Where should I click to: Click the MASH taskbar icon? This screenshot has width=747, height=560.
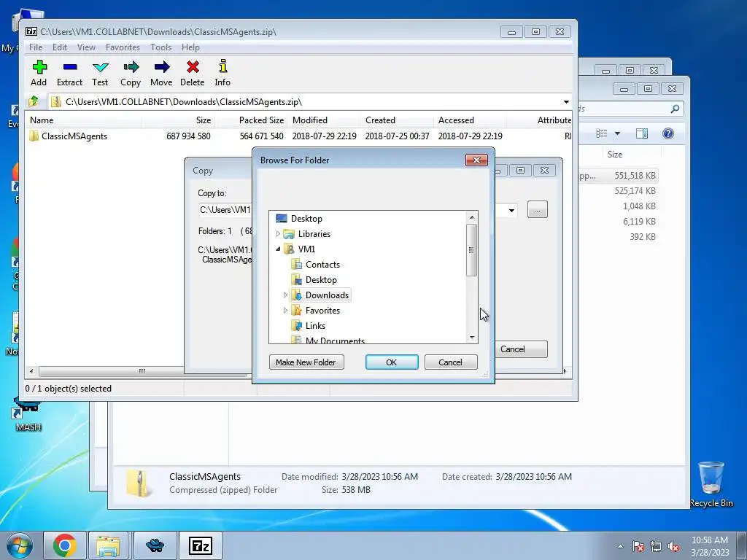point(155,545)
